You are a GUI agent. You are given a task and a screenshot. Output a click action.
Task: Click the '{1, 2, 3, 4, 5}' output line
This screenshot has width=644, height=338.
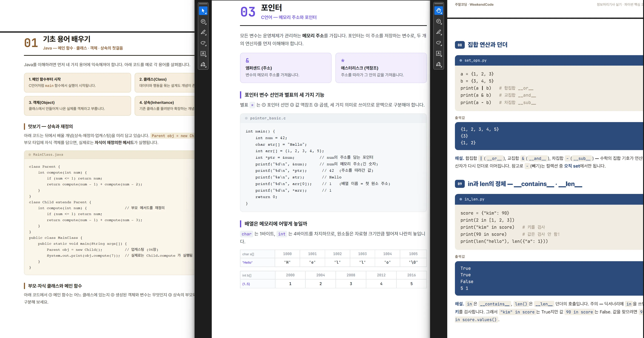coord(480,129)
